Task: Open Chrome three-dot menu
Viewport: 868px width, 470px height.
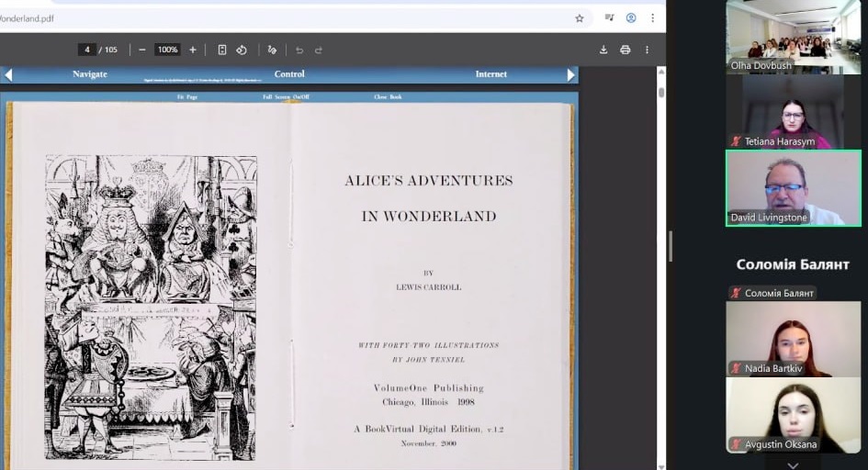Action: tap(653, 17)
